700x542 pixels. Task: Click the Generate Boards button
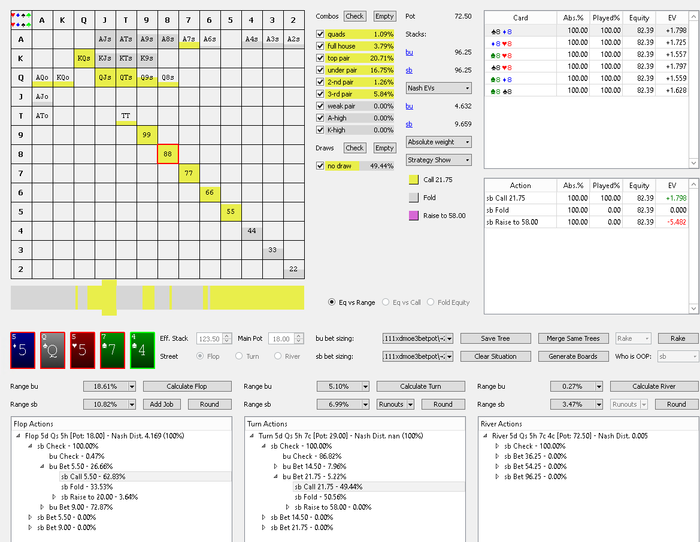[x=573, y=356]
